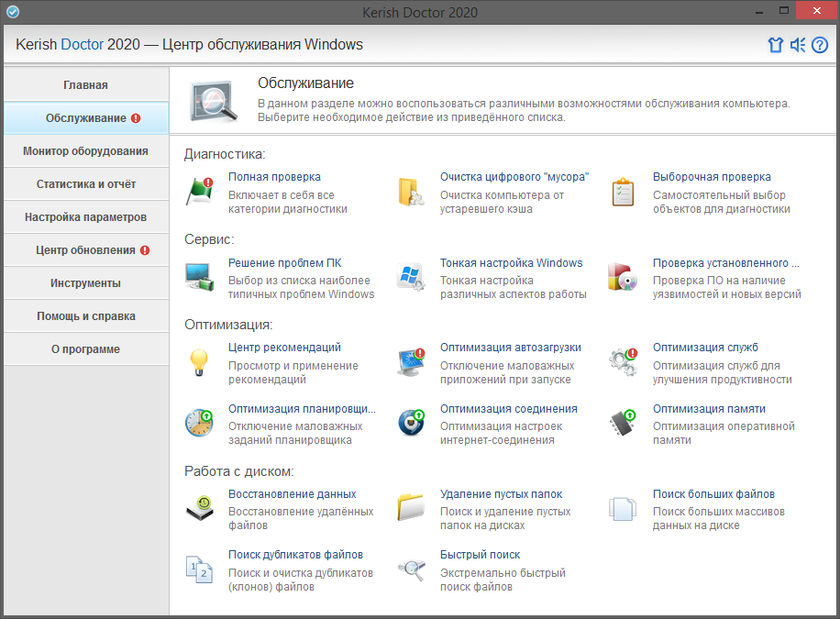The height and width of the screenshot is (619, 840).
Task: Click the memory chip Оптимизация памяти icon
Action: 624,423
